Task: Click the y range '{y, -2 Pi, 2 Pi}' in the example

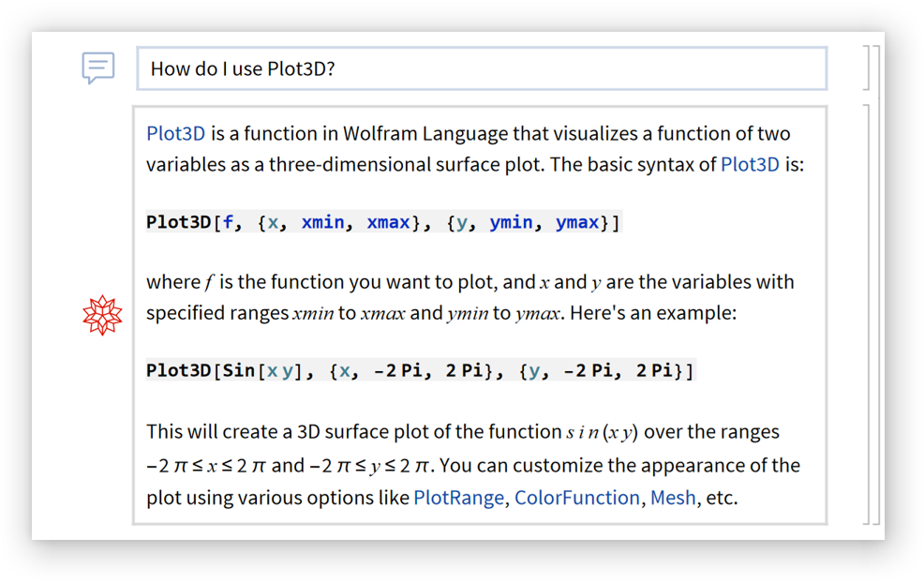Action: coord(606,370)
